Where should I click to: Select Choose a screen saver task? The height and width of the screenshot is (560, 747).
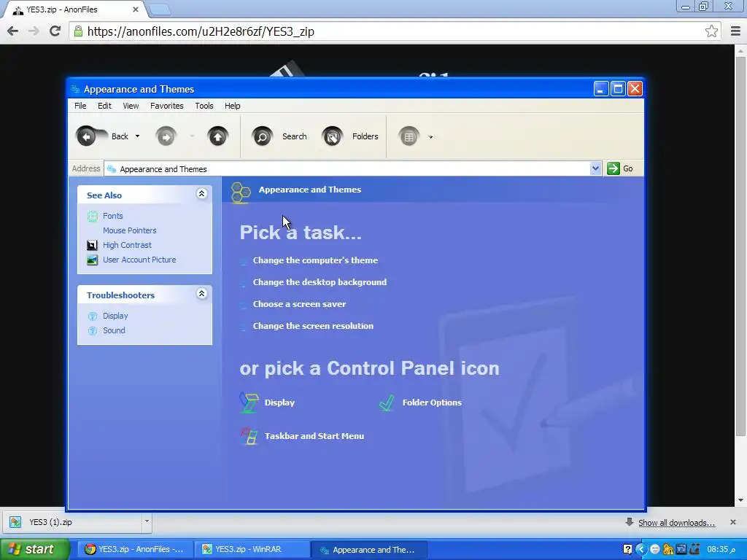(299, 304)
